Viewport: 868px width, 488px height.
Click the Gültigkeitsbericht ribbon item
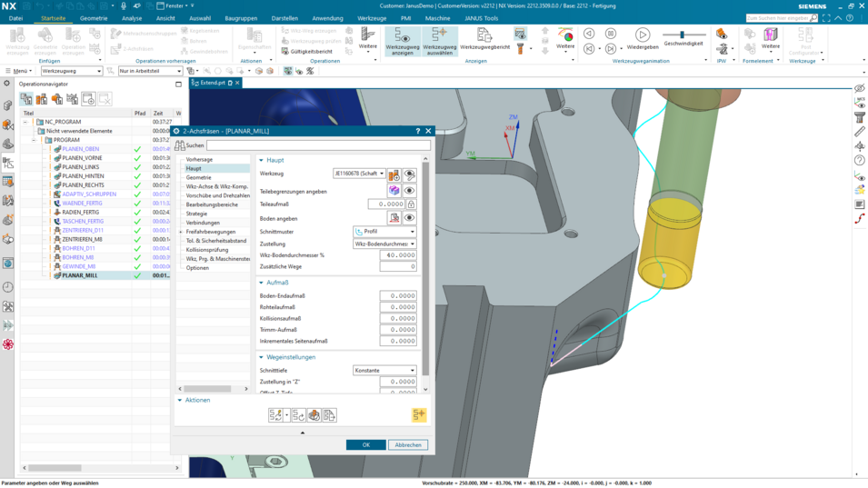pos(307,52)
